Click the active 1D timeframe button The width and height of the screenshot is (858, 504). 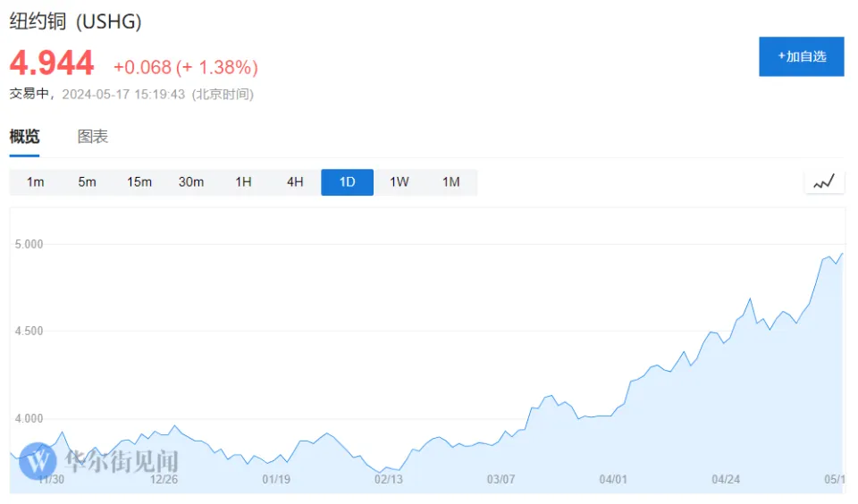click(347, 182)
